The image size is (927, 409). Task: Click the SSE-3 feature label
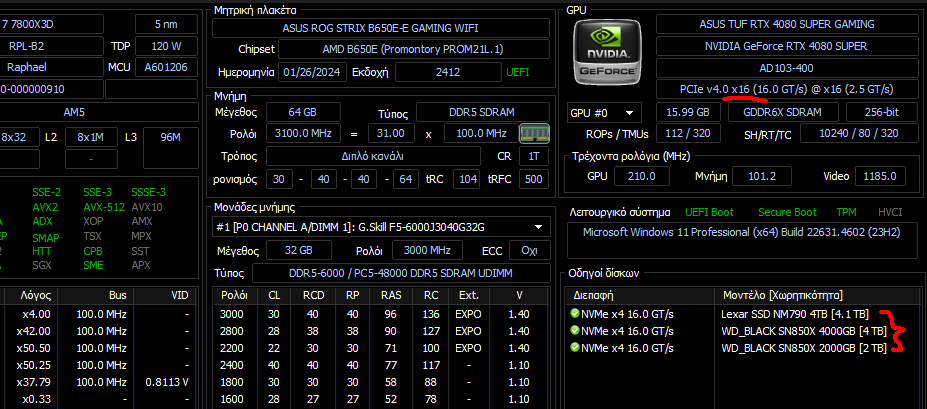(x=96, y=193)
